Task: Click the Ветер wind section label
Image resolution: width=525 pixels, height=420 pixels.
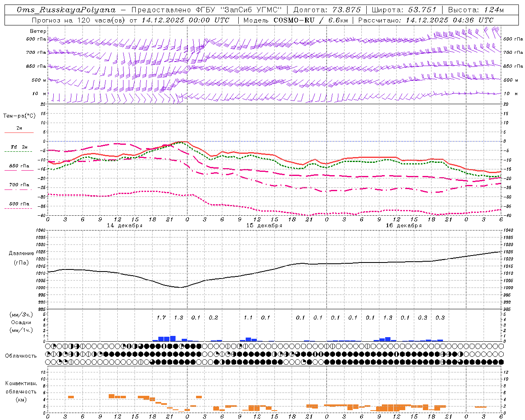Action: point(38,31)
